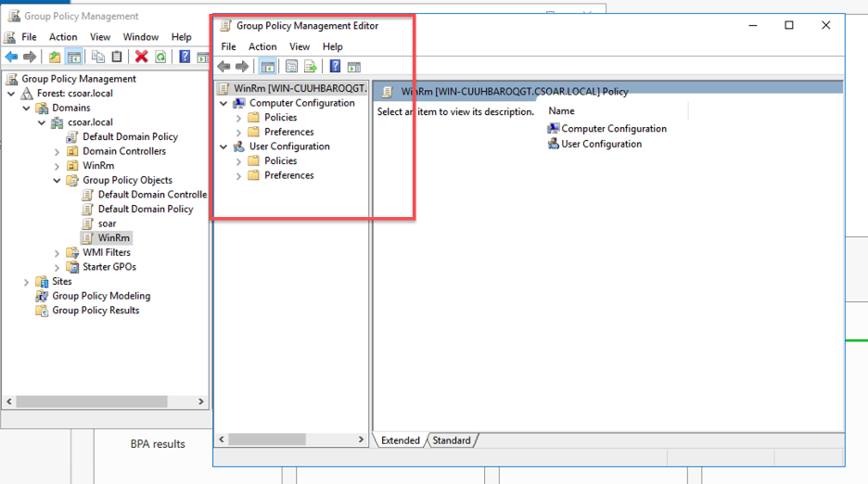868x484 pixels.
Task: Expand Preferences under User Configuration
Action: 238,175
